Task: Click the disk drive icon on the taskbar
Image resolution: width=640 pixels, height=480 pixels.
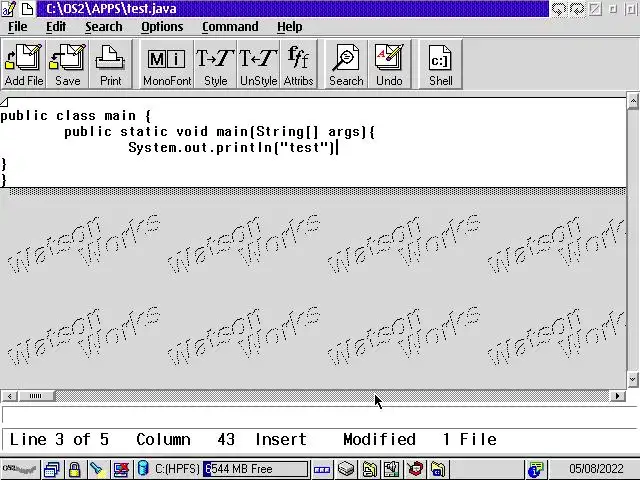Action: [346, 469]
